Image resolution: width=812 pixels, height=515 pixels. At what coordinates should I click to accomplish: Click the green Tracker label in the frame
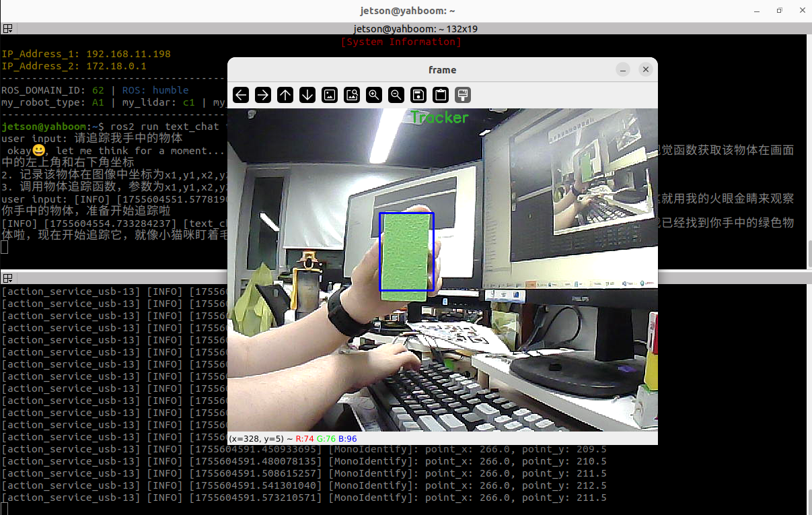tap(439, 118)
